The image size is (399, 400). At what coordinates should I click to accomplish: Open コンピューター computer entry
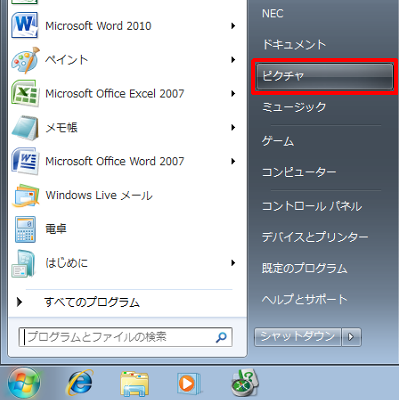(299, 172)
